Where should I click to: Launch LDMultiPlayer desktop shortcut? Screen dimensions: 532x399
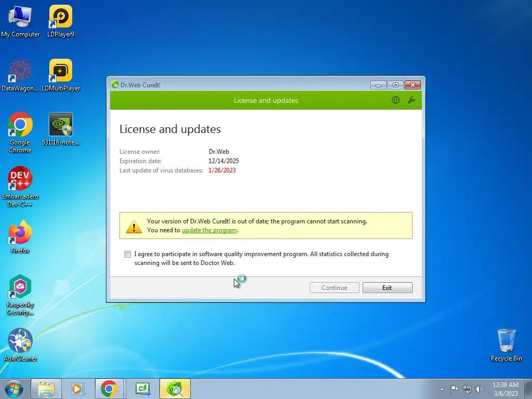point(61,75)
